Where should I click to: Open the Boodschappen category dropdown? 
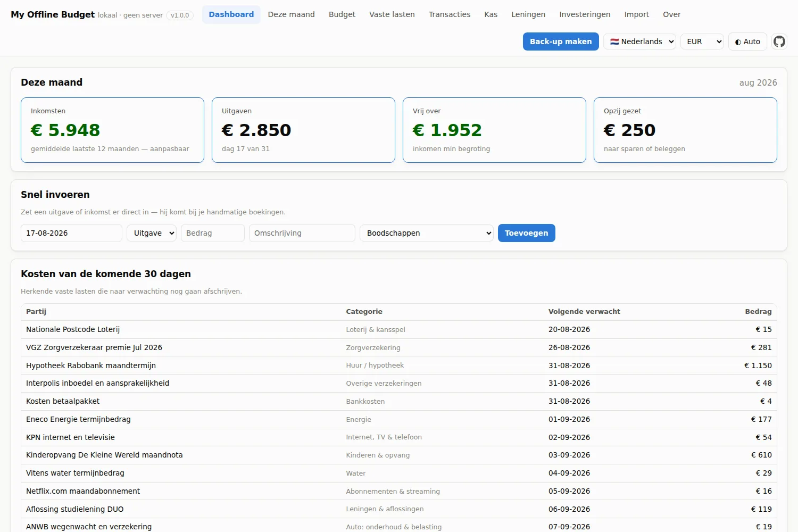[427, 233]
